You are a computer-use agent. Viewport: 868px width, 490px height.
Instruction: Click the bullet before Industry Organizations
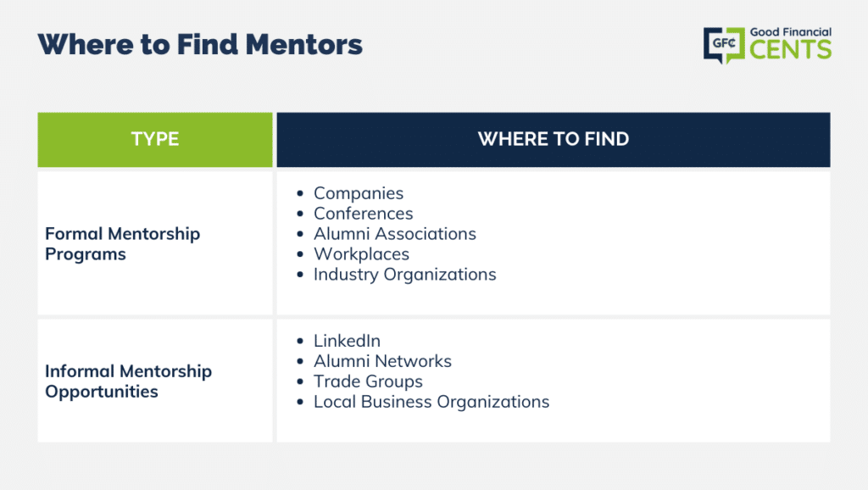pyautogui.click(x=300, y=275)
